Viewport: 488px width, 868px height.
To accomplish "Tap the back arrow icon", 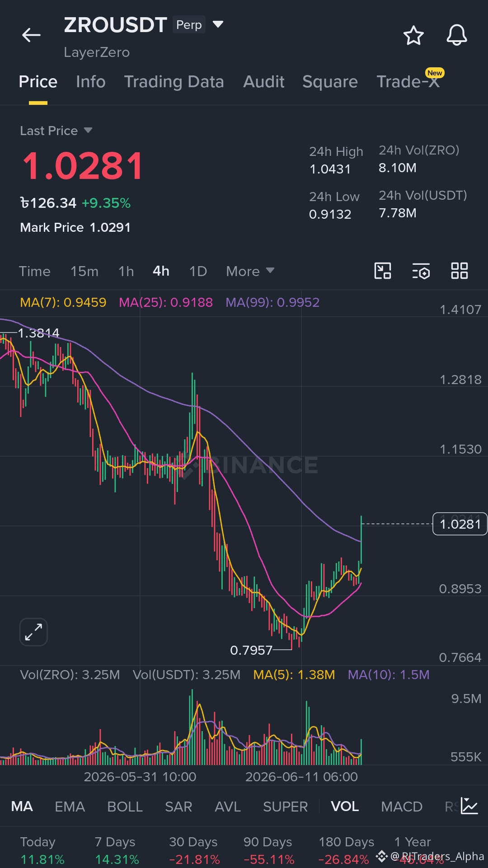I will 31,35.
